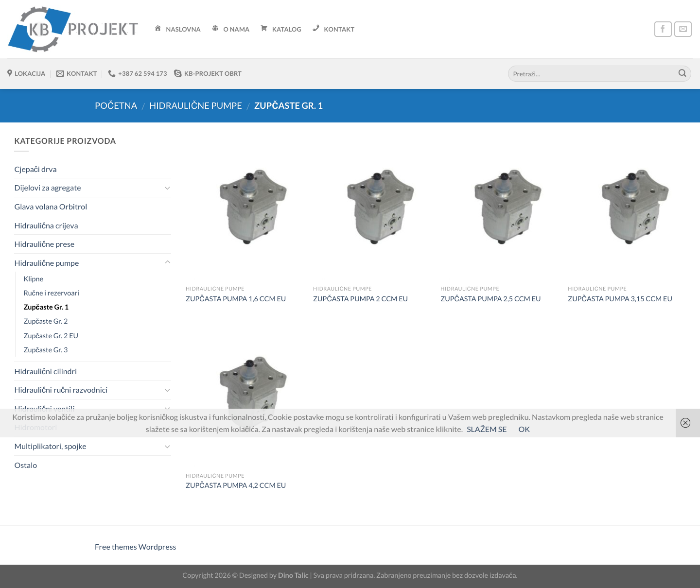Go to Naslovna home page
Screen dimensions: 700x588
click(177, 29)
